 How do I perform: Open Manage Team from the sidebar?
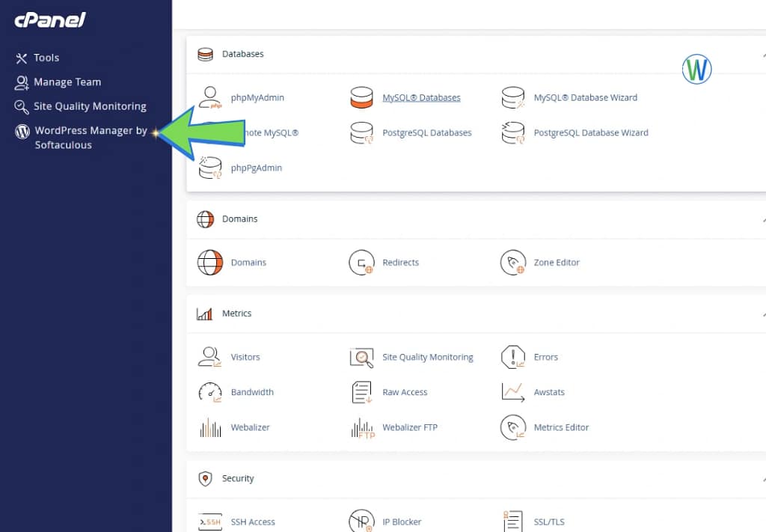[x=66, y=82]
